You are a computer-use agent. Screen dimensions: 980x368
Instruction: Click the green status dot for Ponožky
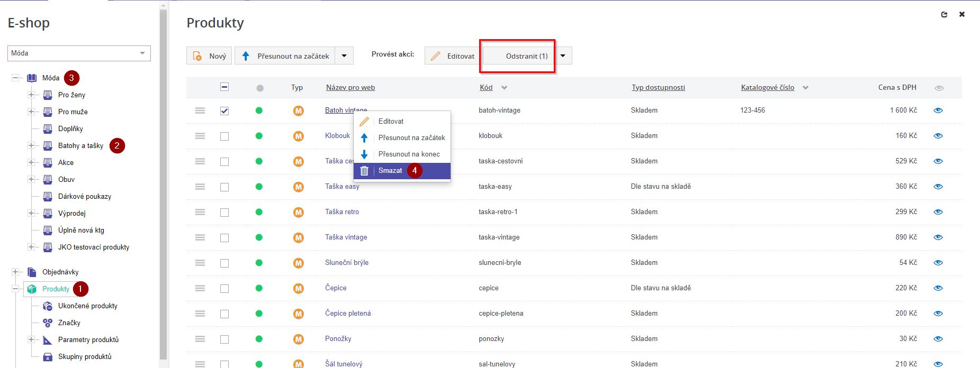click(259, 339)
